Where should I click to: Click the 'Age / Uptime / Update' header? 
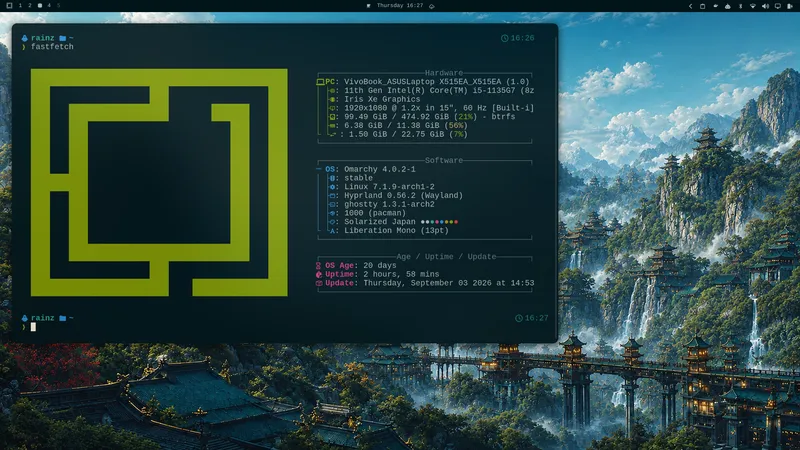(x=446, y=257)
